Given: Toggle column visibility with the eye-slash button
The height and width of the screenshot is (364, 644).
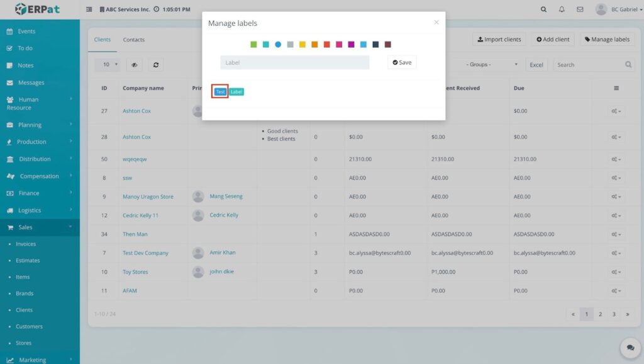Looking at the screenshot, I should coord(134,64).
